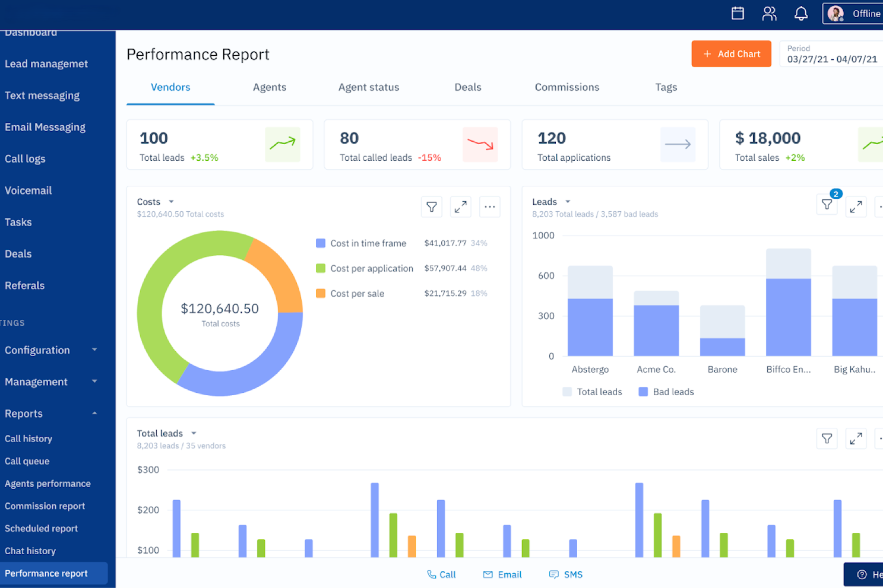883x588 pixels.
Task: Expand the Costs chart to fullscreen
Action: coord(460,206)
